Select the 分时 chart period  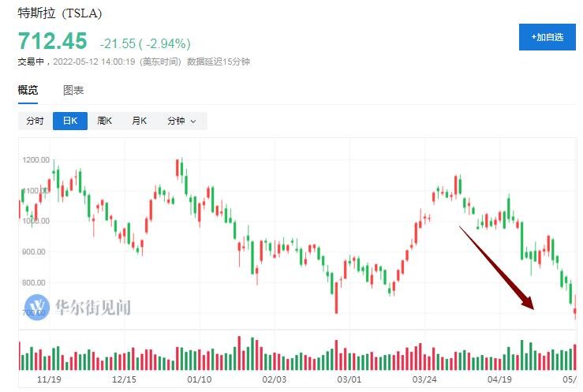(35, 121)
